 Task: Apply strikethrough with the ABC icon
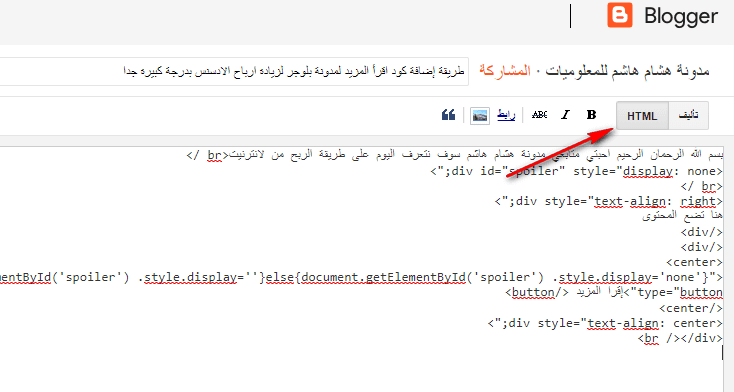[539, 115]
